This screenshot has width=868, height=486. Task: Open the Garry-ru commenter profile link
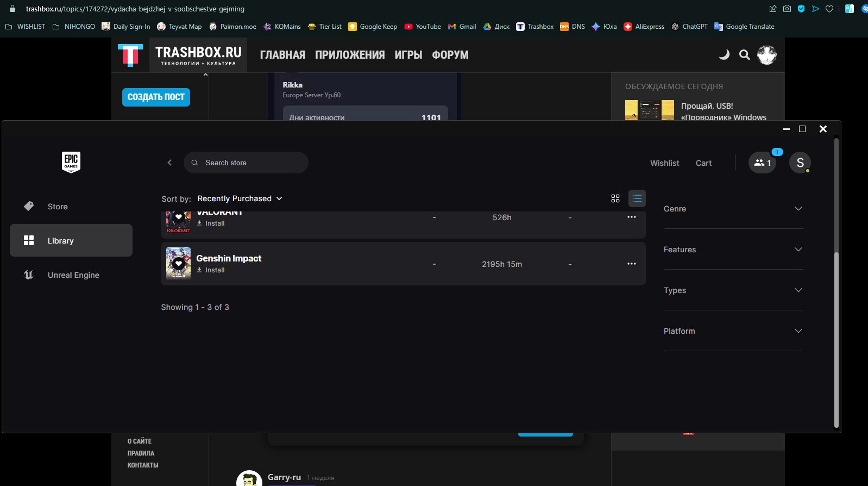[x=284, y=477]
